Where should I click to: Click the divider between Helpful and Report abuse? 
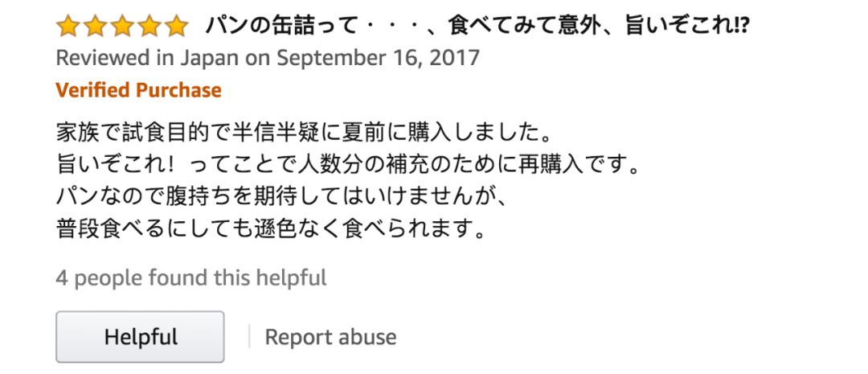pos(249,337)
